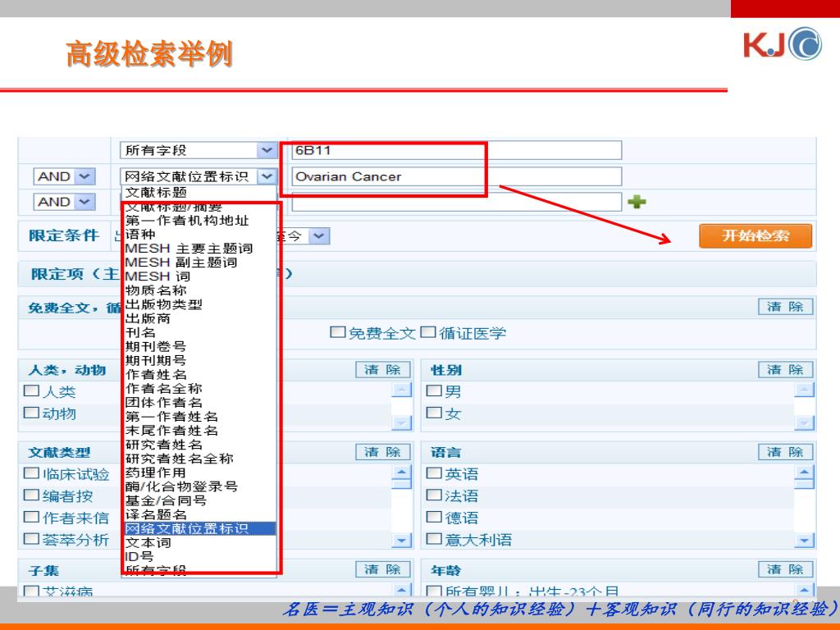Image resolution: width=840 pixels, height=630 pixels.
Task: Choose MESH 主要主题词 option
Action: click(189, 248)
